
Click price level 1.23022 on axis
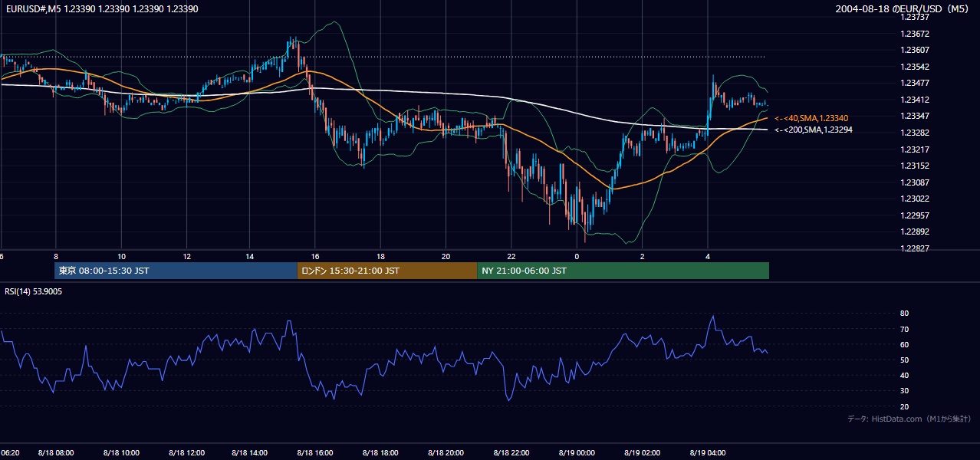click(x=916, y=199)
